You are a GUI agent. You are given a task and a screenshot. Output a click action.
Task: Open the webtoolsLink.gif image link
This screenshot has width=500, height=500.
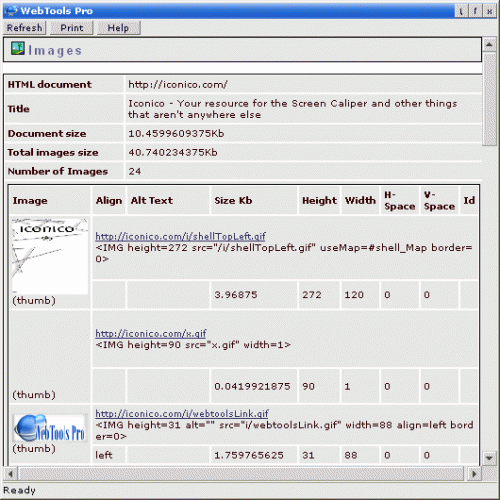[182, 414]
